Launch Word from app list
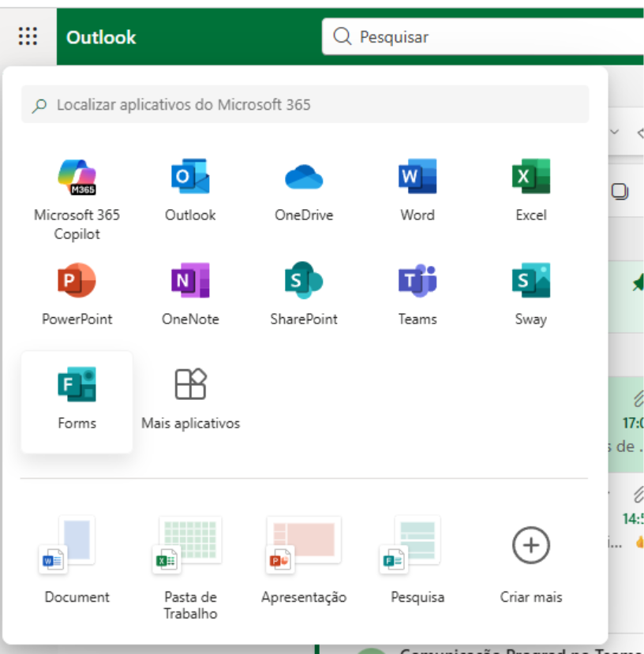This screenshot has width=644, height=654. tap(417, 189)
